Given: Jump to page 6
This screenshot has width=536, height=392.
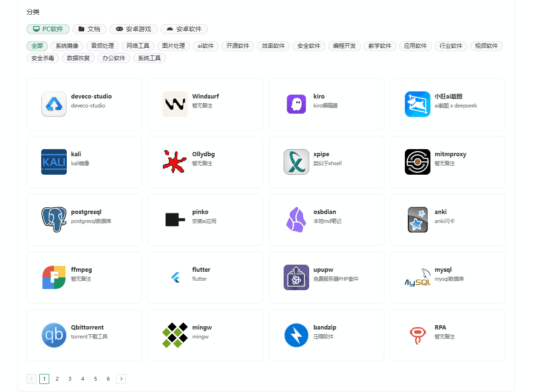Looking at the screenshot, I should point(108,379).
